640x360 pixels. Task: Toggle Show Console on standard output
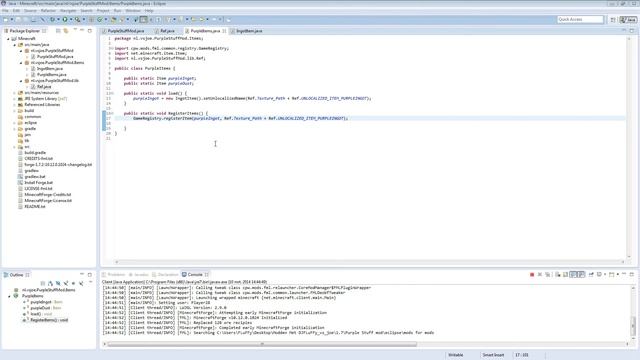coord(573,275)
